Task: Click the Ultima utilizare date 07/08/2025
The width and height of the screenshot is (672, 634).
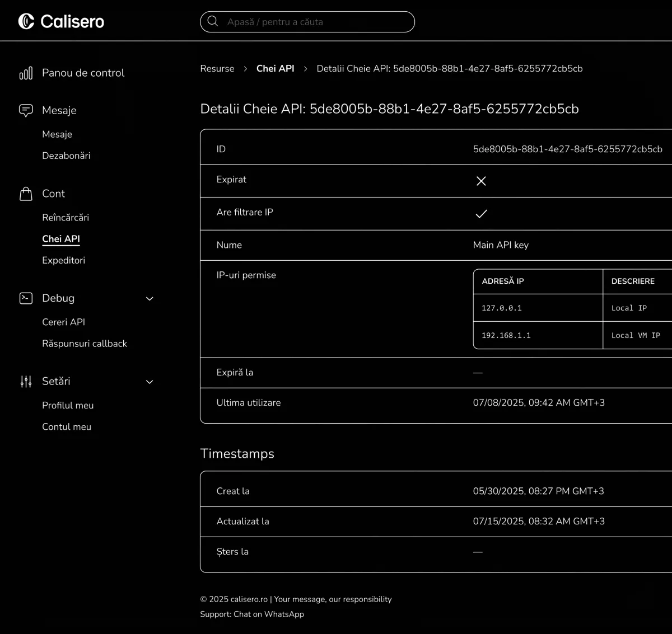Action: coord(539,402)
